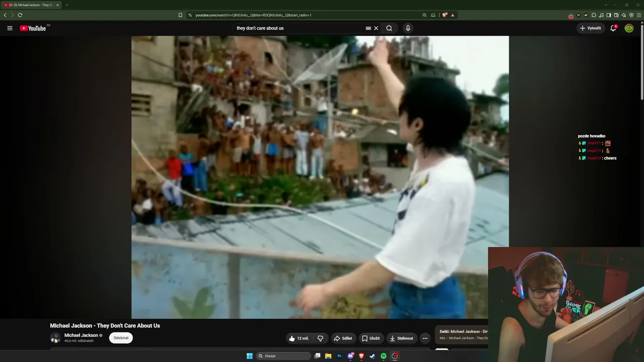Screen dimensions: 644x362
Task: Close the Michael Jackson browser tab
Action: click(x=57, y=5)
